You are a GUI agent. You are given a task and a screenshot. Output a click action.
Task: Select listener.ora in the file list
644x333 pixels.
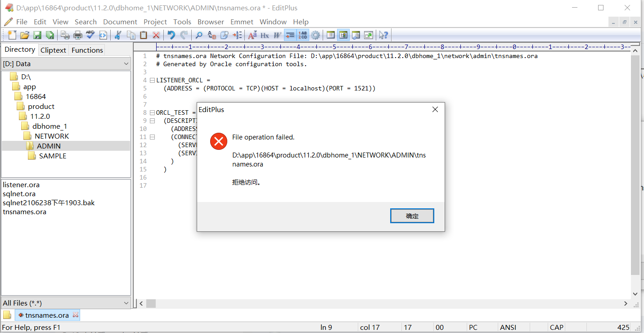tap(21, 184)
